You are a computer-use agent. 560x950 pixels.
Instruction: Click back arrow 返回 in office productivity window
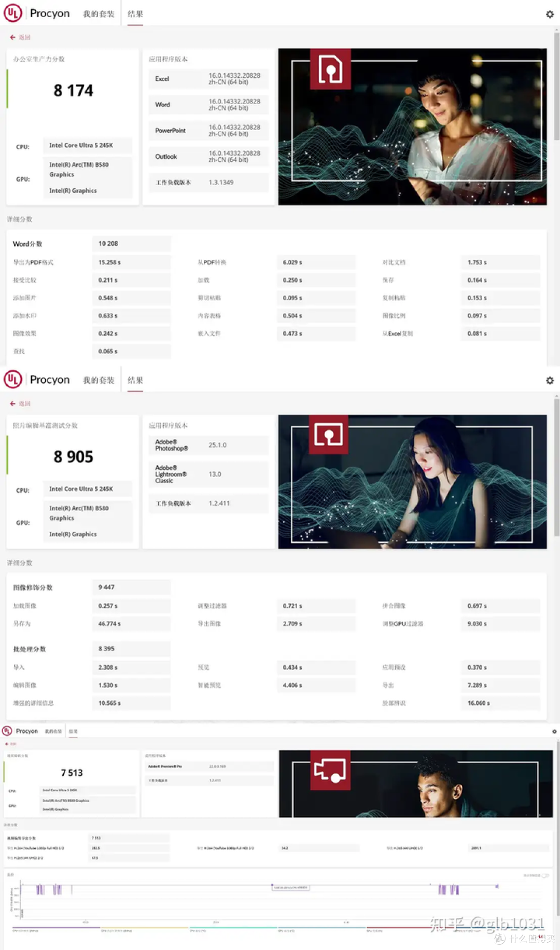point(20,37)
